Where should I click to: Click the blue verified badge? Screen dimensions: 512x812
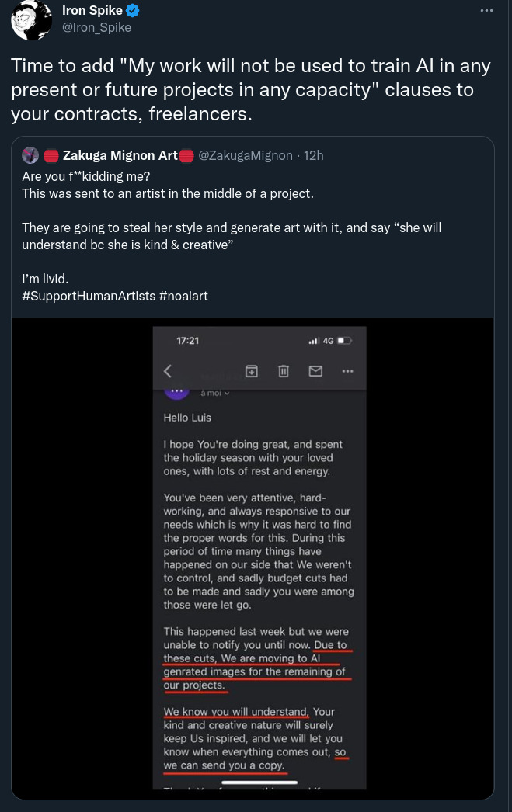133,11
